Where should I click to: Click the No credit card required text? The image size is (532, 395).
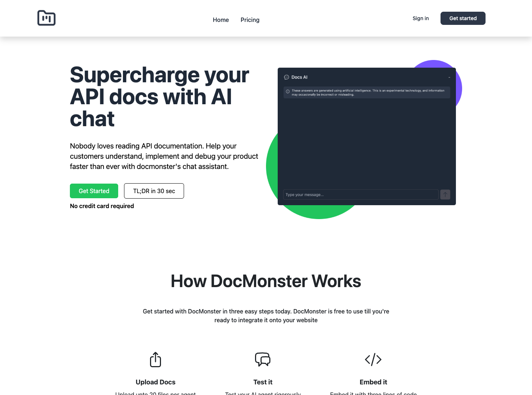[x=102, y=206]
